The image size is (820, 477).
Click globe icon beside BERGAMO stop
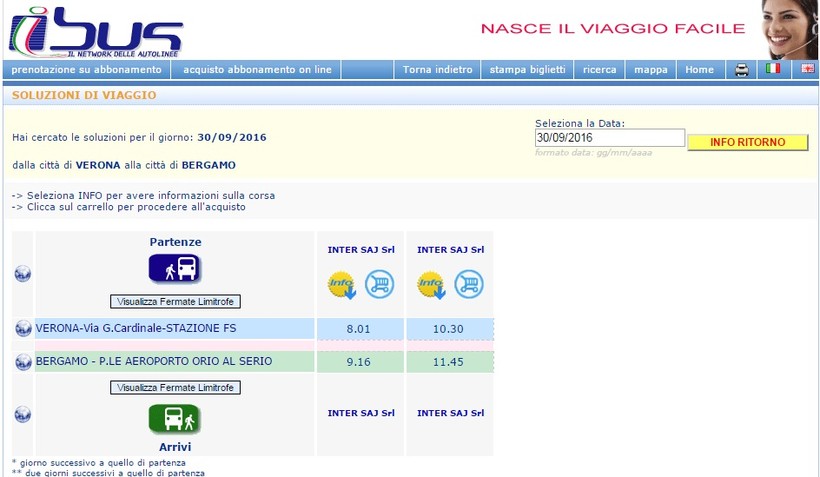click(x=23, y=362)
